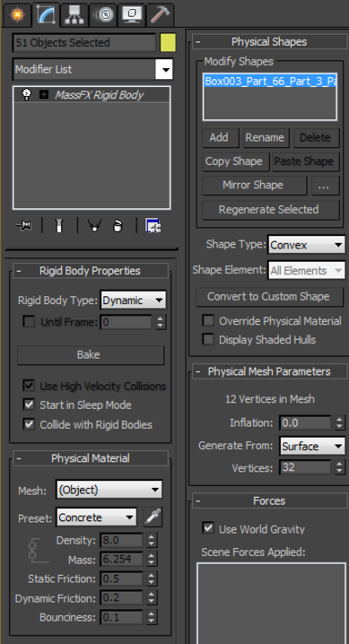Viewport: 349px width, 644px height.
Task: Open the Display panel tab
Action: 131,14
